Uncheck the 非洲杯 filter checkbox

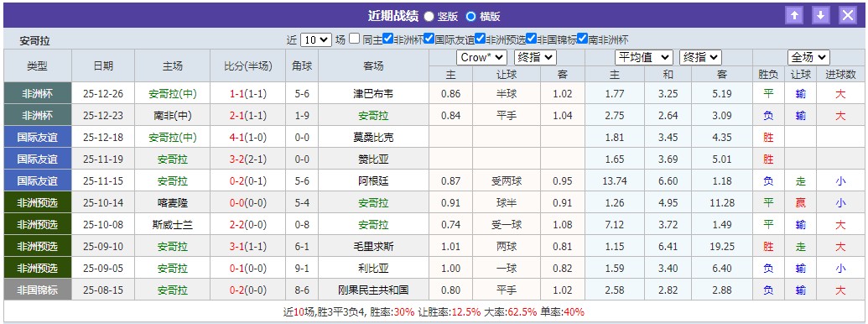click(388, 39)
